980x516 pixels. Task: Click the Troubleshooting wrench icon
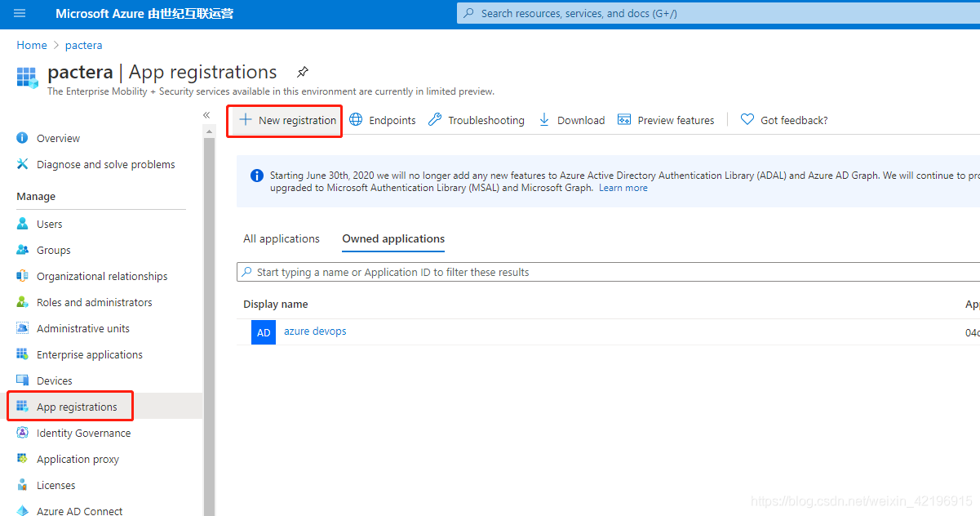click(435, 120)
